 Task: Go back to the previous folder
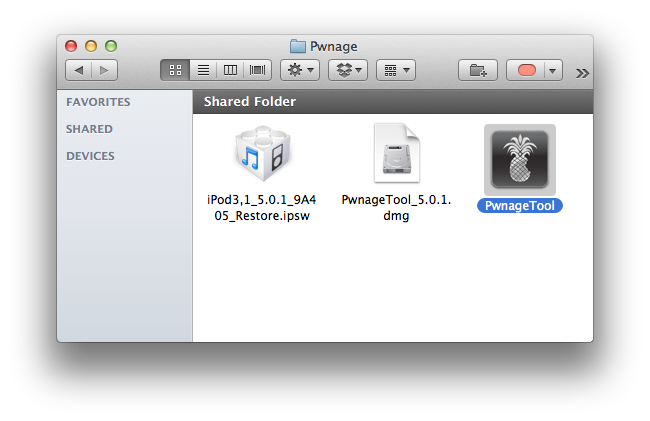coord(79,71)
